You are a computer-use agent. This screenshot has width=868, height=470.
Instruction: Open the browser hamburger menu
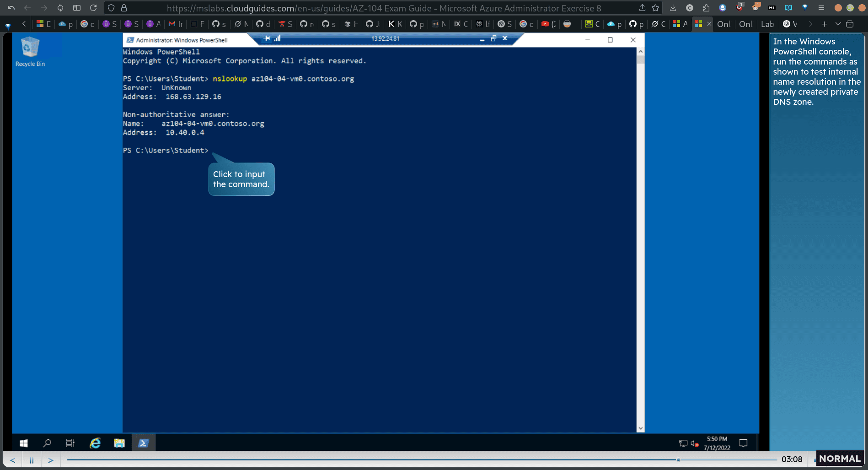(821, 8)
